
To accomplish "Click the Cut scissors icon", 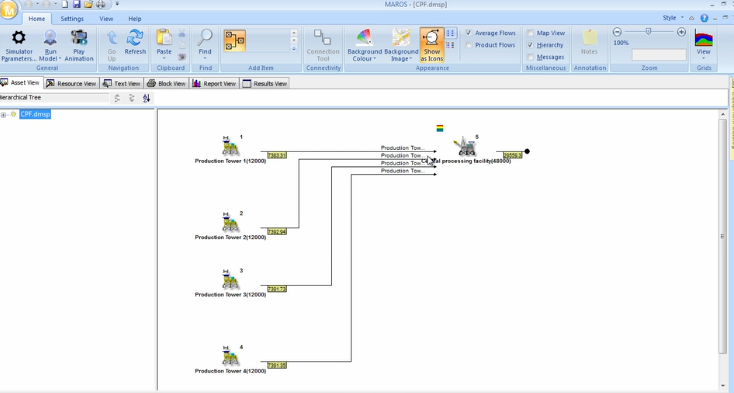I will (x=182, y=34).
